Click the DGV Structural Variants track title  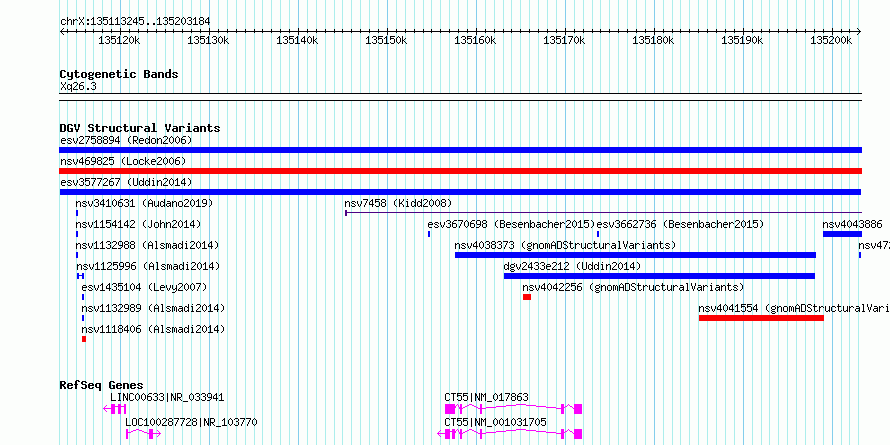point(140,128)
